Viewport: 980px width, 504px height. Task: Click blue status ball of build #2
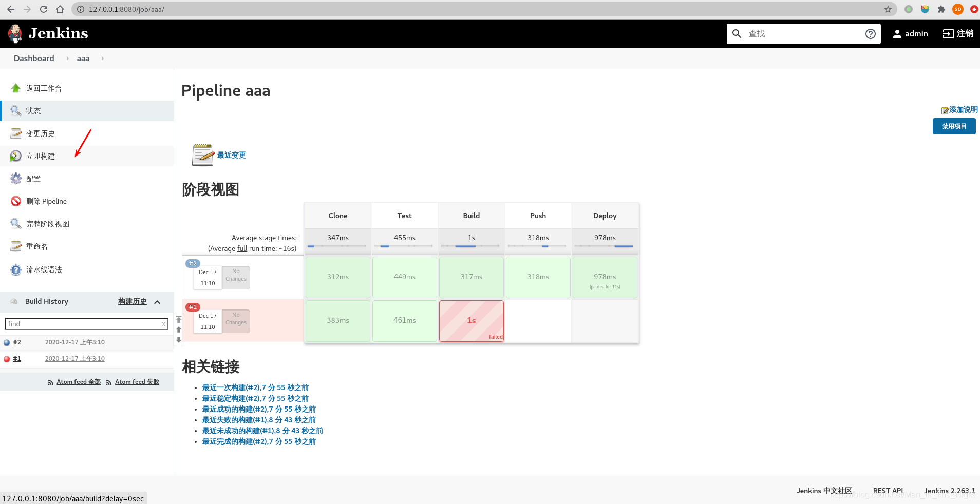[x=7, y=343]
